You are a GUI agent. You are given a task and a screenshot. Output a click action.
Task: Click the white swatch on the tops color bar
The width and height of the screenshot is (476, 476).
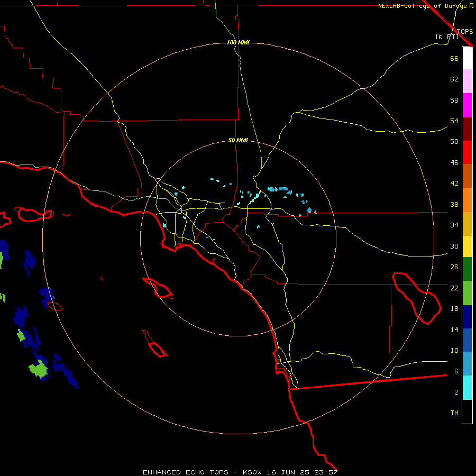click(467, 58)
